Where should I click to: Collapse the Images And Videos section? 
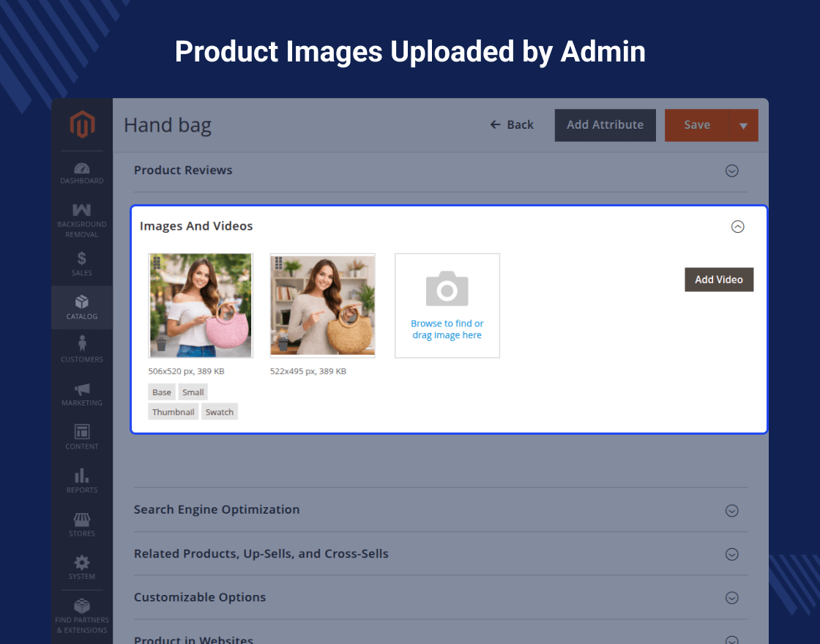[x=737, y=227]
